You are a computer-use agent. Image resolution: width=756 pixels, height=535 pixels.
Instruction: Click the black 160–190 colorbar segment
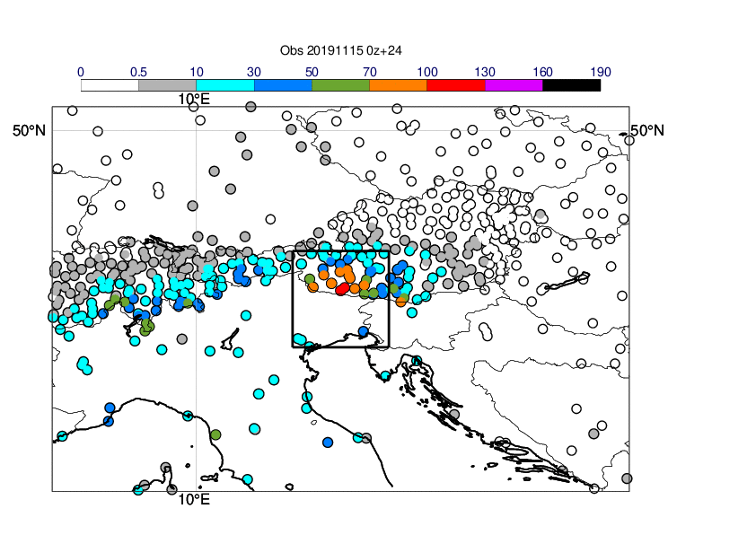572,85
